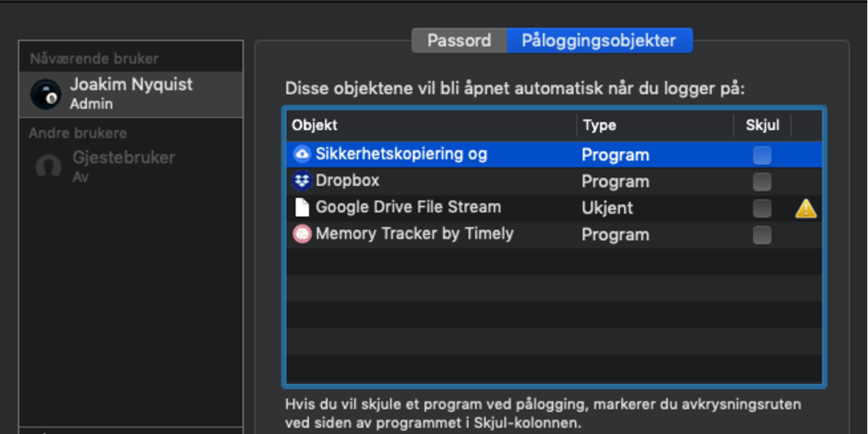The height and width of the screenshot is (434, 868).
Task: Click the Gjestebruker silhouette avatar icon
Action: pyautogui.click(x=48, y=167)
